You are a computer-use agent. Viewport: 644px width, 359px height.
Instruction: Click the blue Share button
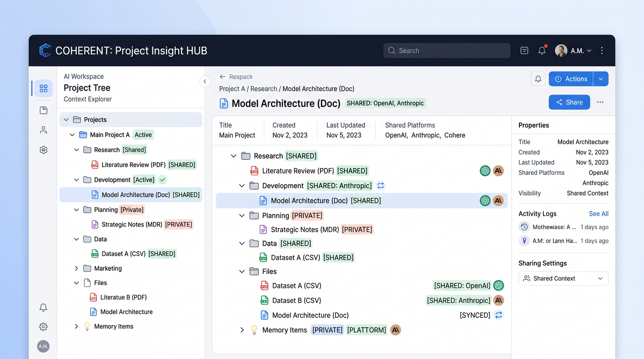[569, 102]
